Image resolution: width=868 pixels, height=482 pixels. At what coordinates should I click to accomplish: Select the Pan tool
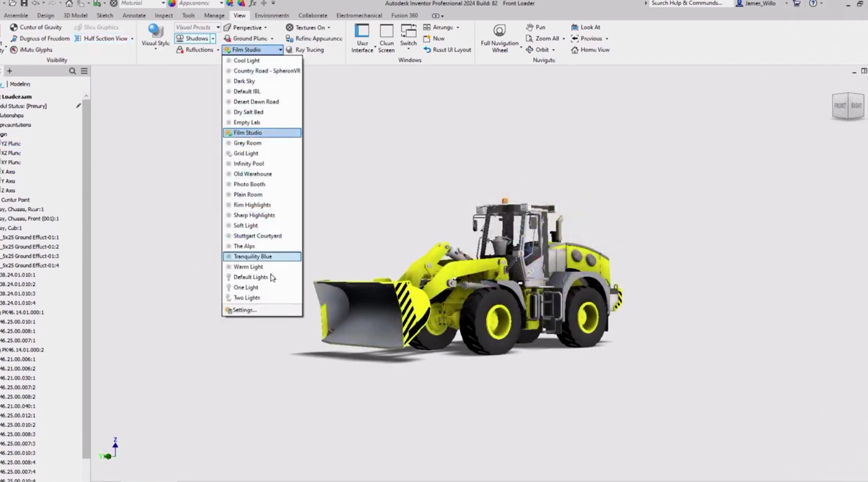tap(535, 27)
